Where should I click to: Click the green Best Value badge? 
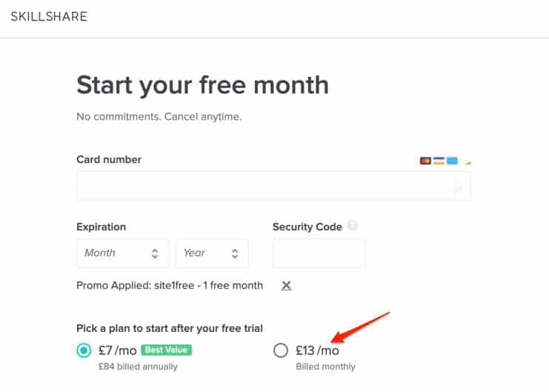pyautogui.click(x=166, y=350)
